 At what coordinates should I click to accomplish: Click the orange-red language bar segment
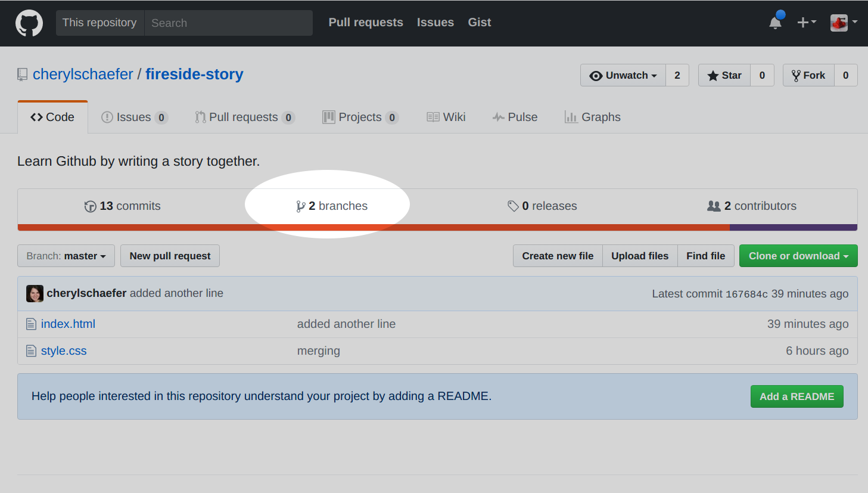click(x=374, y=228)
